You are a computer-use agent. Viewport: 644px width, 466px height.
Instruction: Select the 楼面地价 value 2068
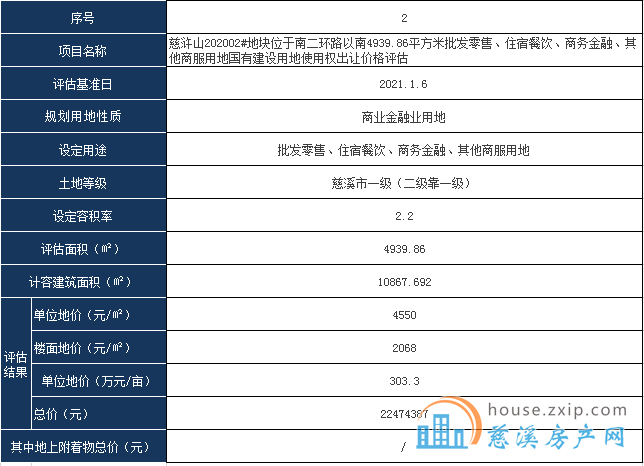pos(403,348)
